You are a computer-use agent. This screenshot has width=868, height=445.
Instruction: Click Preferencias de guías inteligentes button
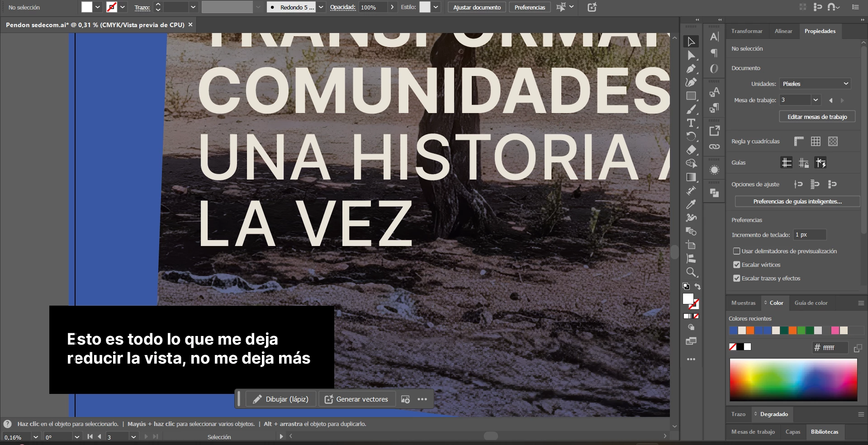(797, 201)
